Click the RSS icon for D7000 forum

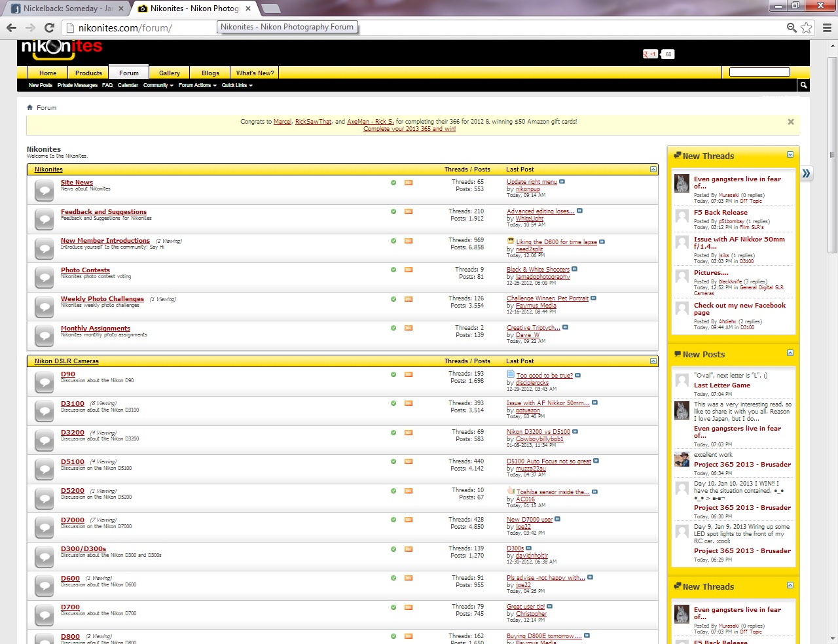tap(409, 520)
